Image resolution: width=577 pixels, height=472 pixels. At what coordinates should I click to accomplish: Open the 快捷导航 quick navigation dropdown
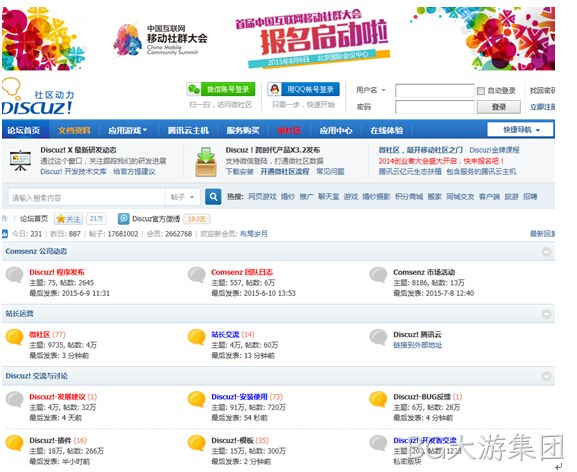[520, 130]
